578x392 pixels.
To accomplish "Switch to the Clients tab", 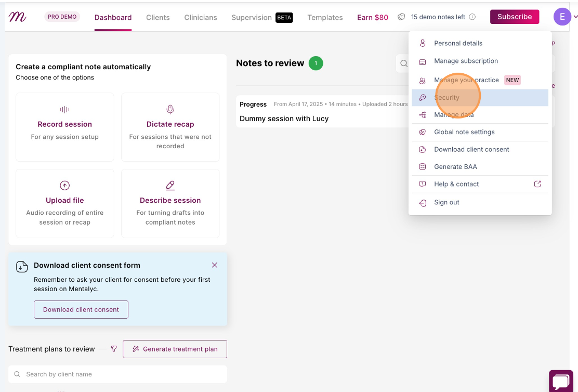I will click(158, 17).
